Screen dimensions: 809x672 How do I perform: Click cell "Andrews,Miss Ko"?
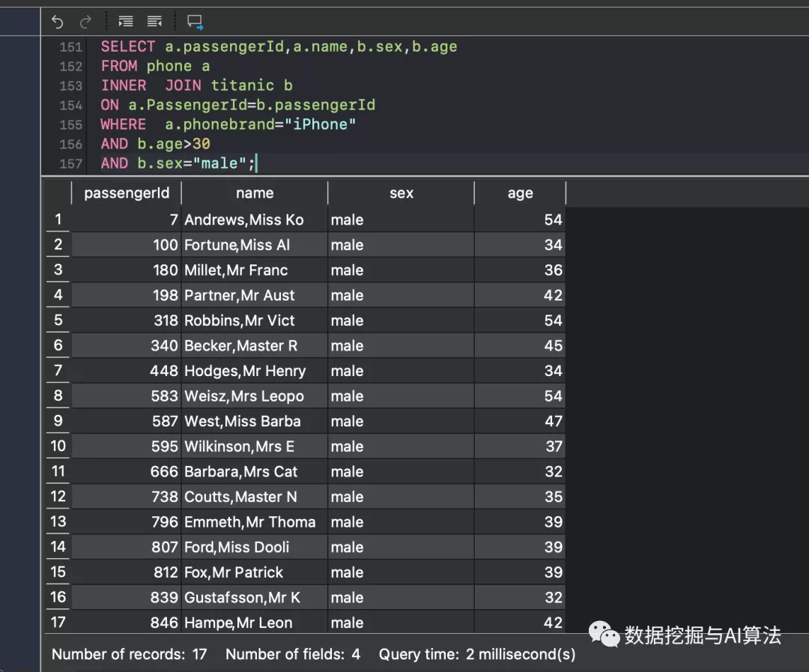click(255, 220)
